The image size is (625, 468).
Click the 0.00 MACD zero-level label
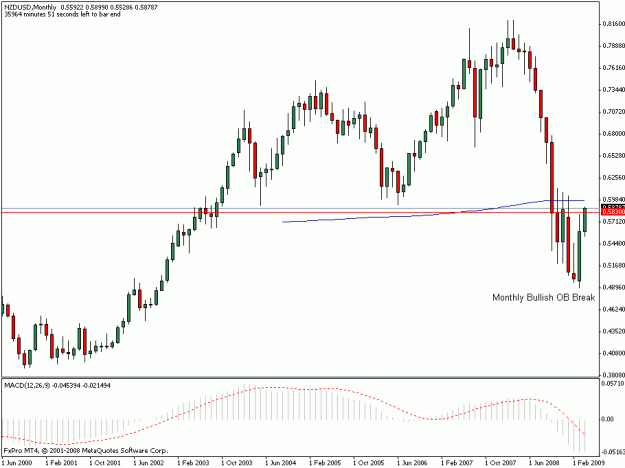[607, 419]
